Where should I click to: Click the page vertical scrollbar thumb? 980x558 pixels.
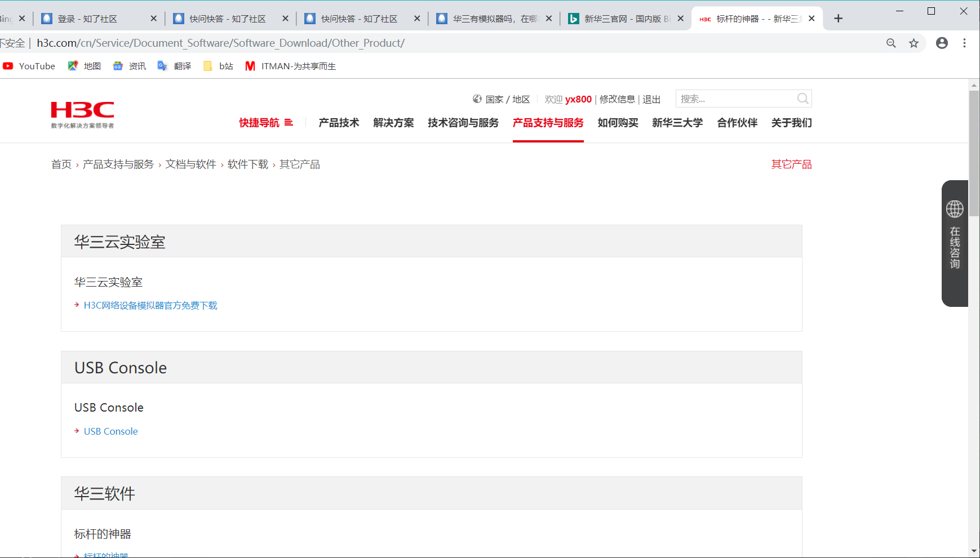974,153
